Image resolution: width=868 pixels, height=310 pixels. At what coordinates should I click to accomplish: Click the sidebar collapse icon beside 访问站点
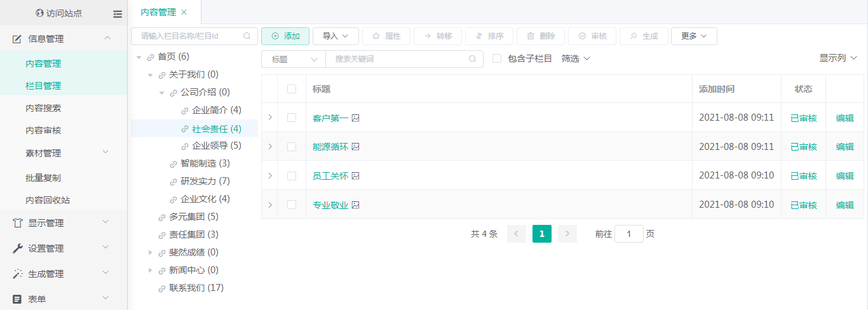pos(118,13)
